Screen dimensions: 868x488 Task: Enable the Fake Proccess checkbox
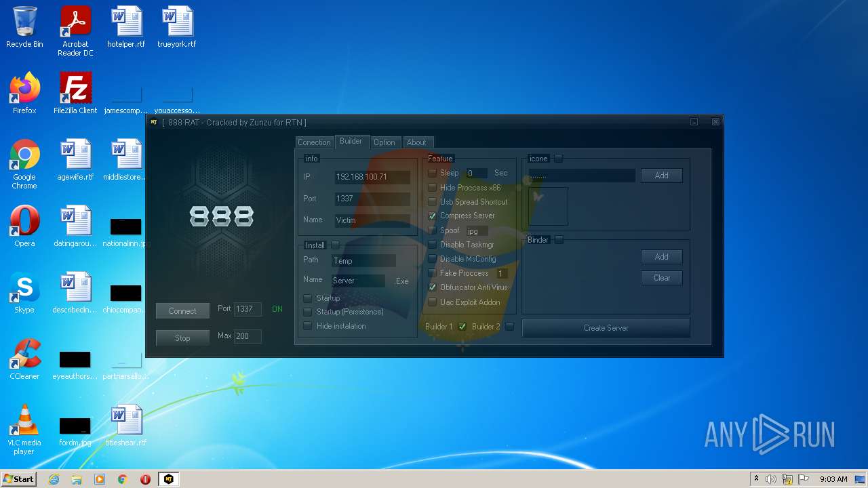pos(432,273)
